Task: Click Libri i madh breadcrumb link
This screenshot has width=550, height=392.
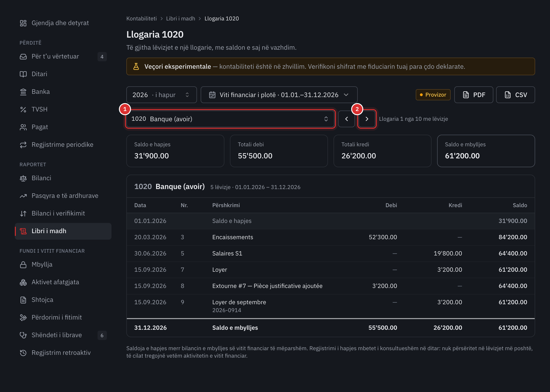Action: click(x=181, y=19)
